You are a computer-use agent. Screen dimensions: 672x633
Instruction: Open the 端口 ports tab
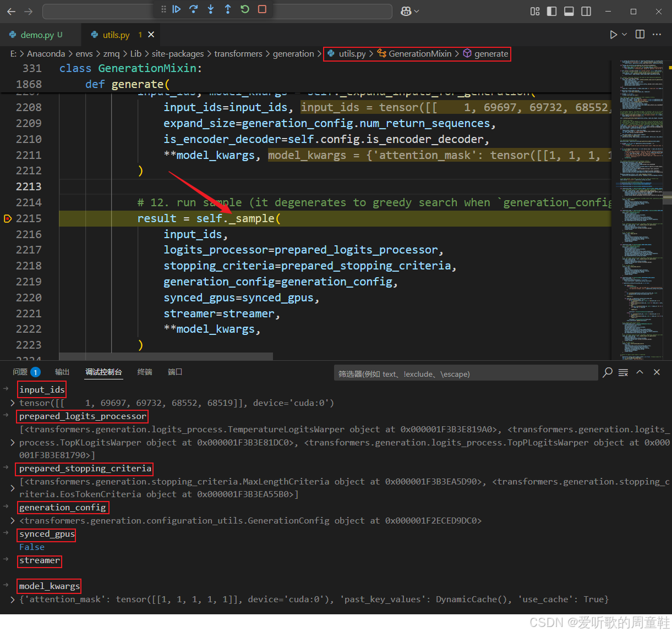[175, 372]
